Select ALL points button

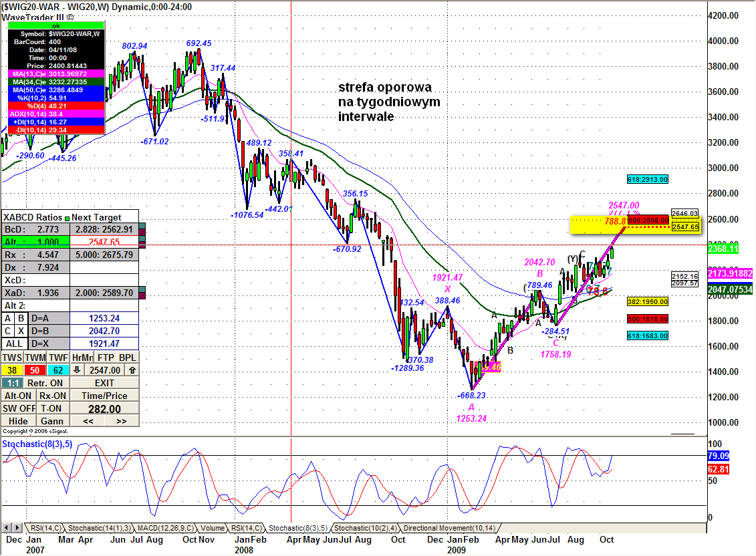pos(15,343)
